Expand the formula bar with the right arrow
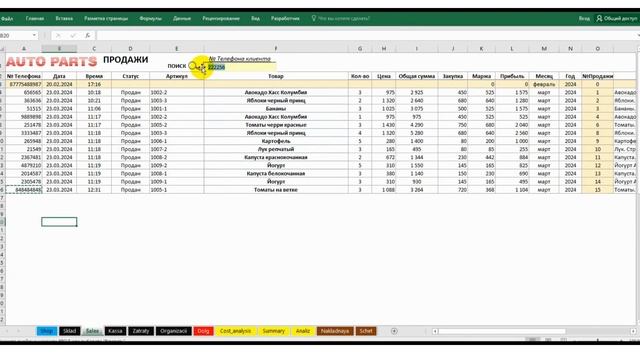 pos(637,36)
